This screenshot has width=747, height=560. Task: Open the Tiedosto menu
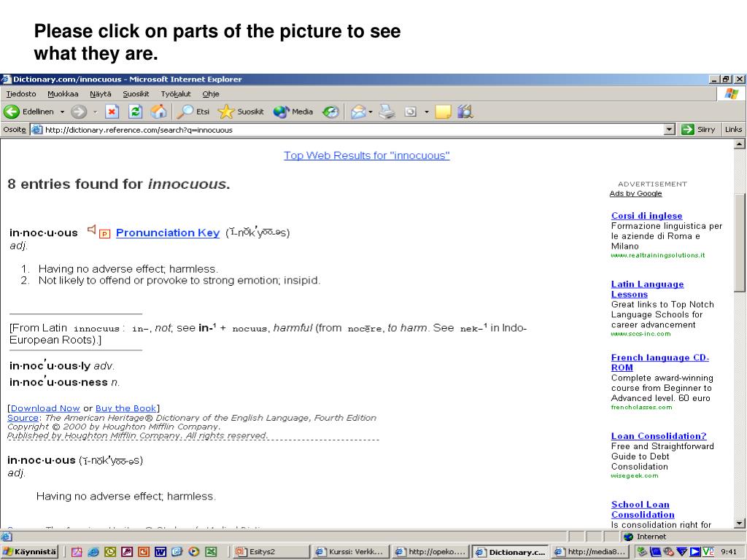(21, 94)
